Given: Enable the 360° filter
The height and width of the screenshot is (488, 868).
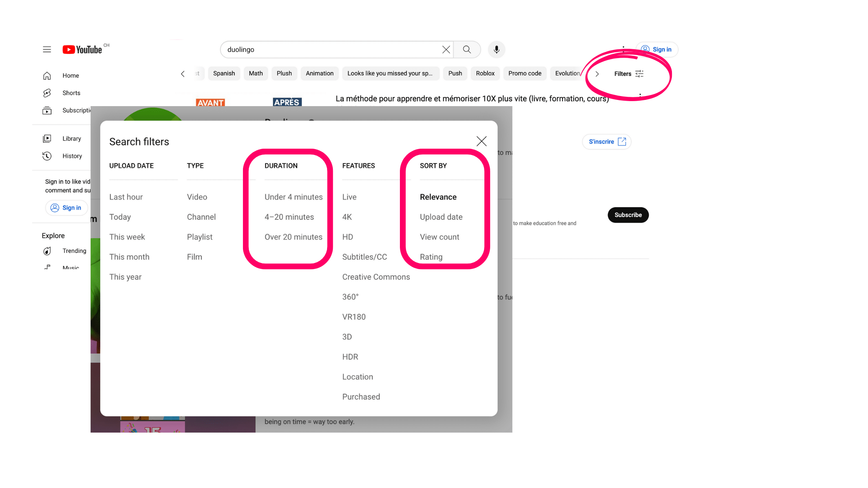Looking at the screenshot, I should pos(351,297).
